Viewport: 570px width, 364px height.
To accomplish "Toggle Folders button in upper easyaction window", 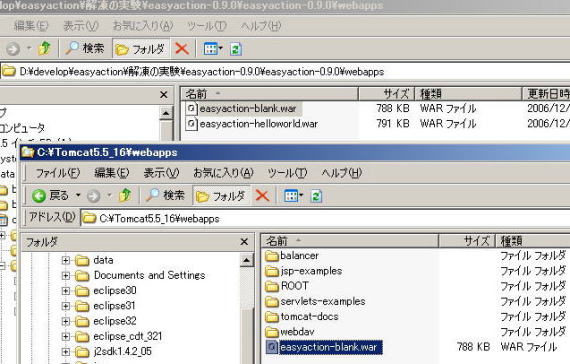I will [x=141, y=49].
